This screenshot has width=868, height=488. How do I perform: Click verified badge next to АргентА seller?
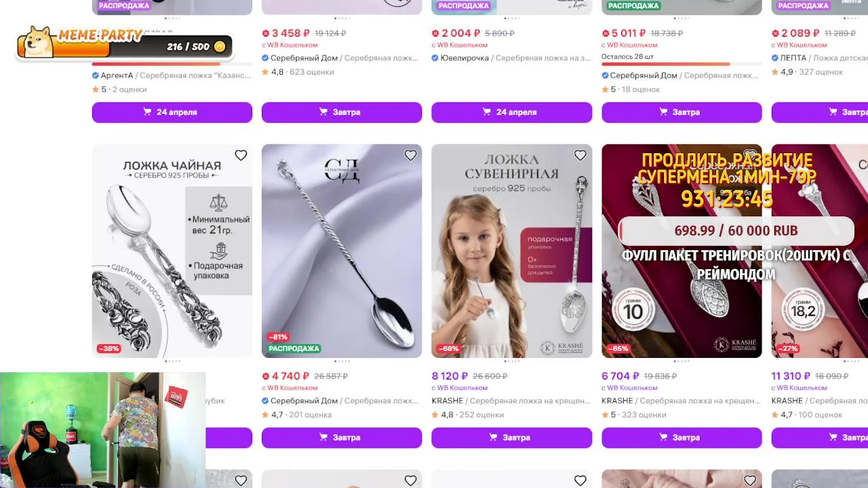[96, 75]
